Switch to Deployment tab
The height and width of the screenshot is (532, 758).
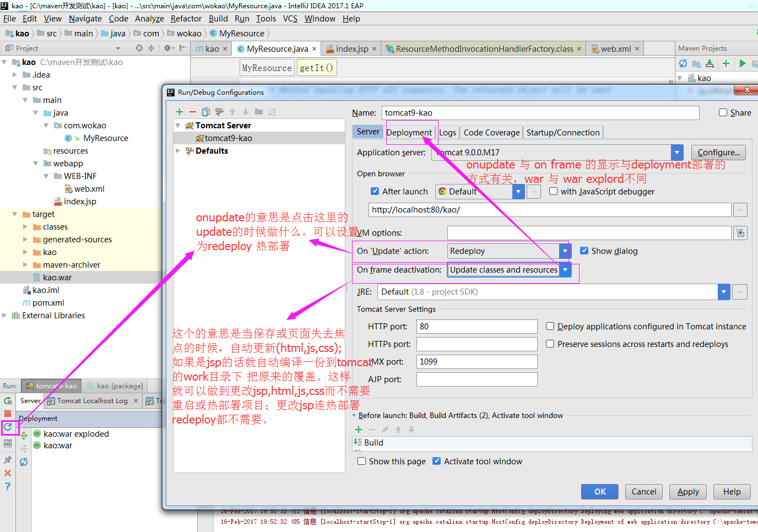click(x=409, y=133)
